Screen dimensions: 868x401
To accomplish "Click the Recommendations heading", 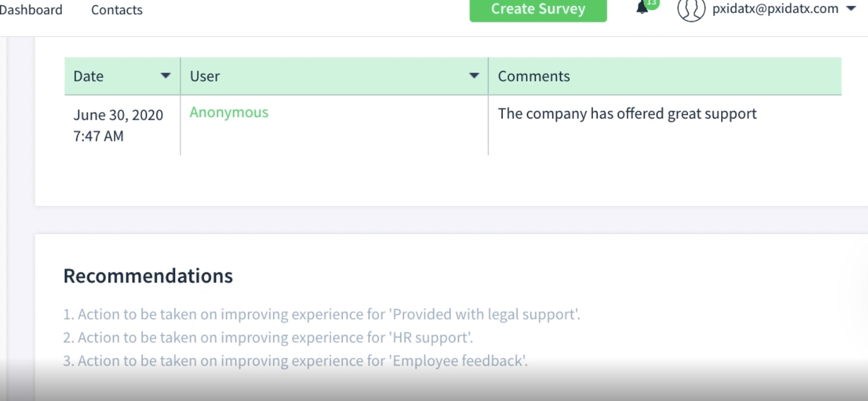I will (x=148, y=276).
